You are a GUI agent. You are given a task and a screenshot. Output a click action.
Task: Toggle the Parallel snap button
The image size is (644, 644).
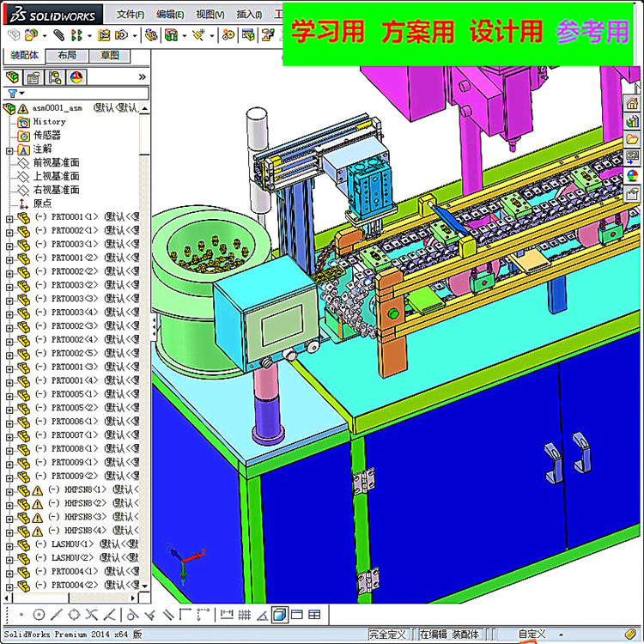(168, 615)
